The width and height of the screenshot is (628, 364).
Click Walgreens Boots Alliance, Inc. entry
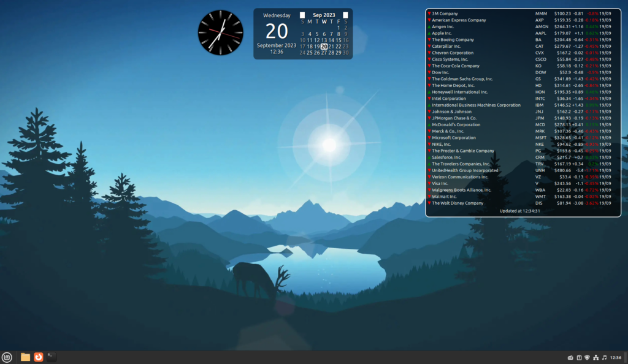click(x=461, y=190)
